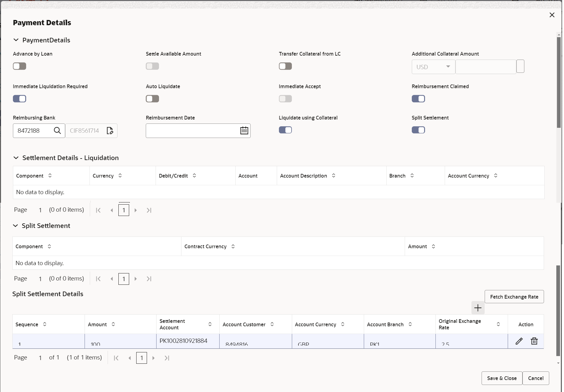Open the Reimbursement Date calendar picker
564x392 pixels.
(x=244, y=131)
